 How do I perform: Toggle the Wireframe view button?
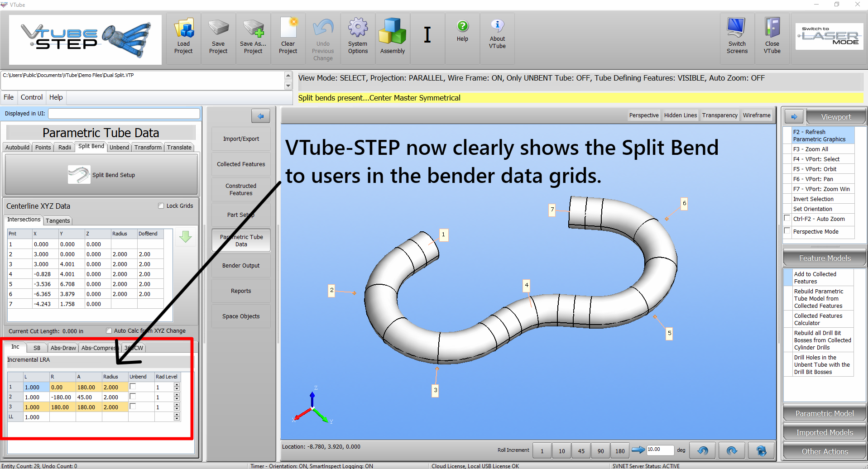coord(757,115)
